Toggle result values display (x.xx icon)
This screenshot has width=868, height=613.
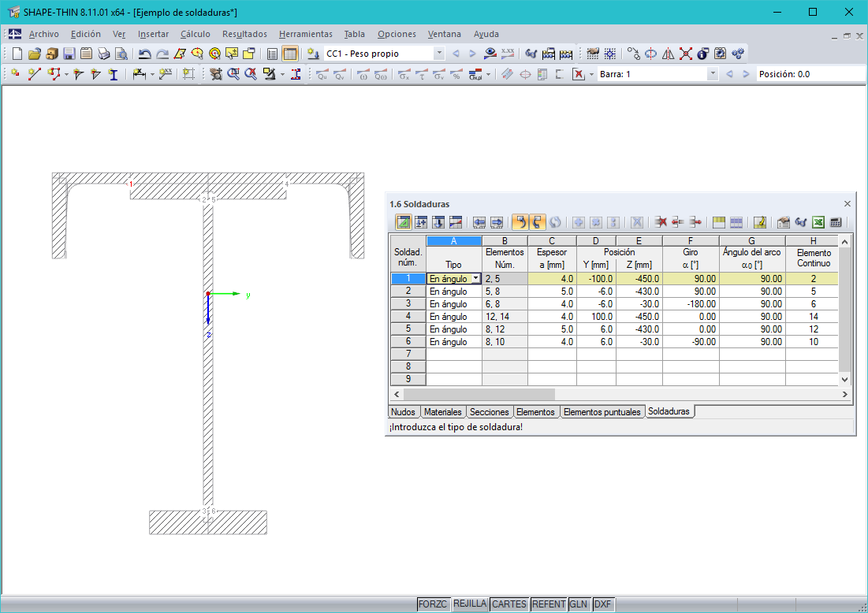508,54
